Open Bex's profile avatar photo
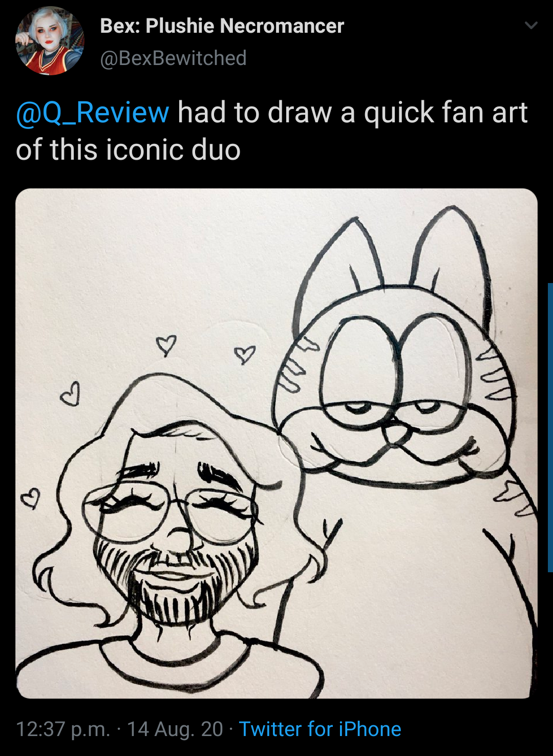The image size is (553, 756). click(50, 41)
